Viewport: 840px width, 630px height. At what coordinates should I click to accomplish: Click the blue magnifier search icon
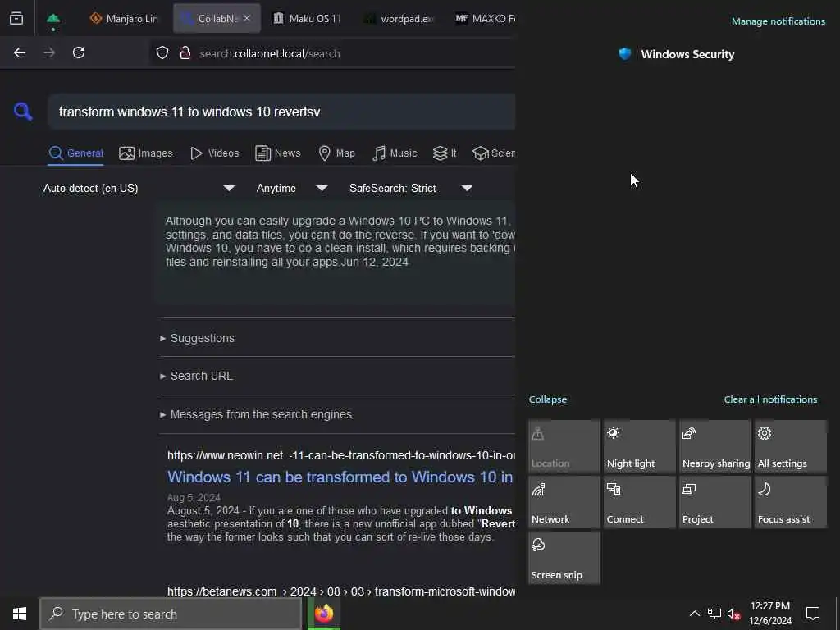(x=23, y=112)
